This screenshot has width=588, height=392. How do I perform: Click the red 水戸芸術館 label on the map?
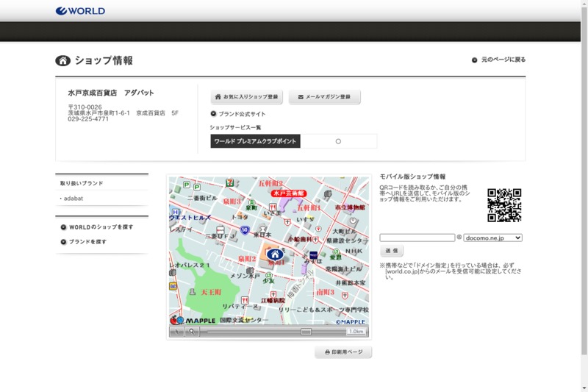[x=289, y=193]
